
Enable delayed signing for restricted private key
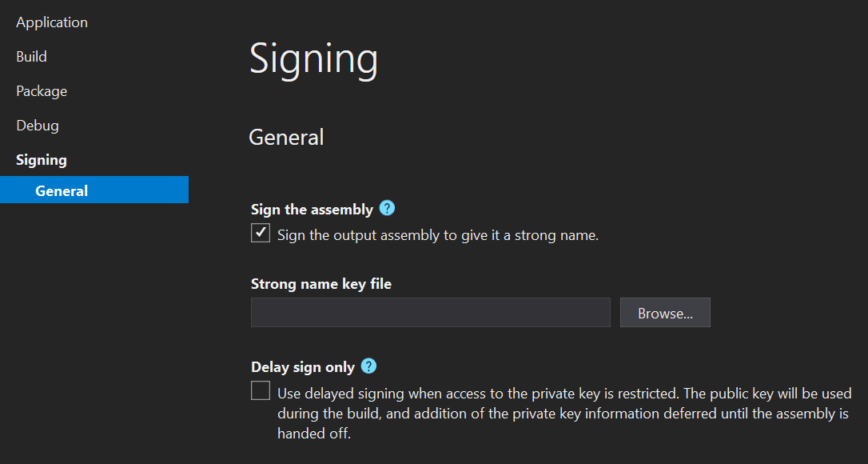260,390
